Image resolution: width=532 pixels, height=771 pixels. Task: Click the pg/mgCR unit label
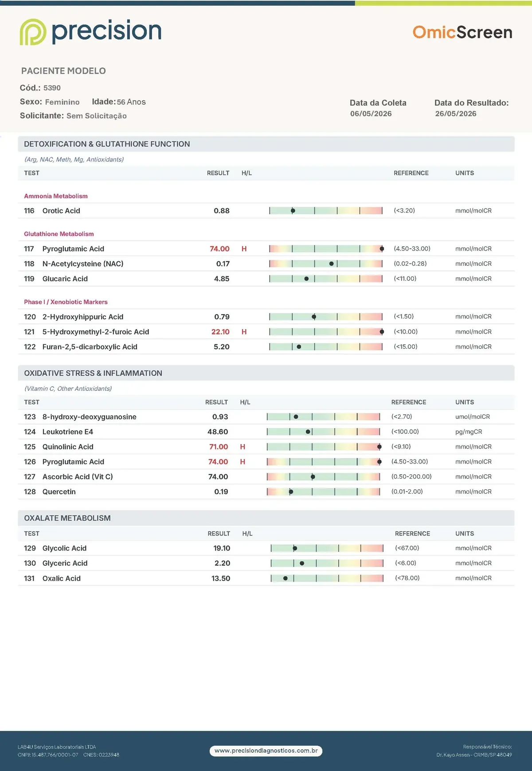pos(469,432)
